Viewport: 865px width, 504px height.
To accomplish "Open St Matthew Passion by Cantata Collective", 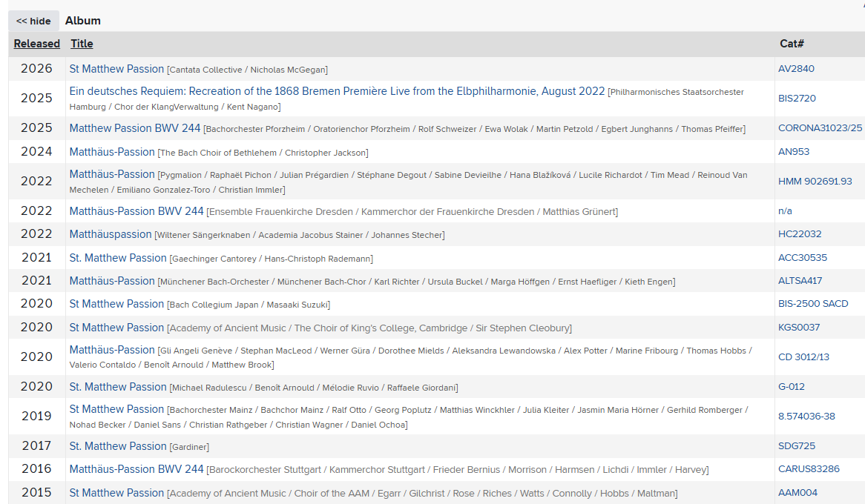I will coord(116,69).
